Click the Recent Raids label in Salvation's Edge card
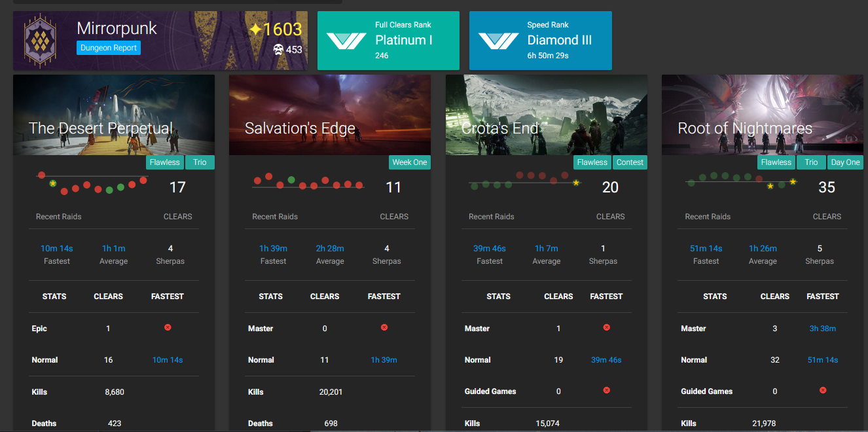 pyautogui.click(x=275, y=217)
